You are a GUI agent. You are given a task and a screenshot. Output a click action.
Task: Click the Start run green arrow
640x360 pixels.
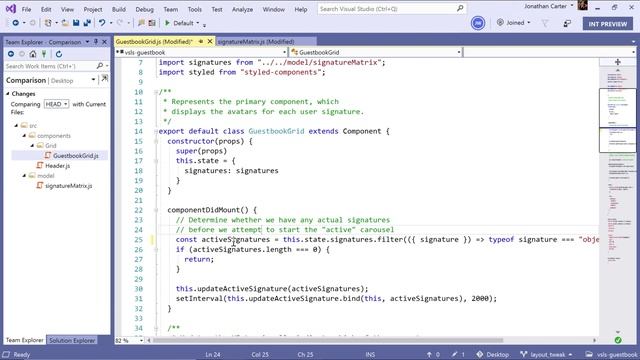pos(167,23)
